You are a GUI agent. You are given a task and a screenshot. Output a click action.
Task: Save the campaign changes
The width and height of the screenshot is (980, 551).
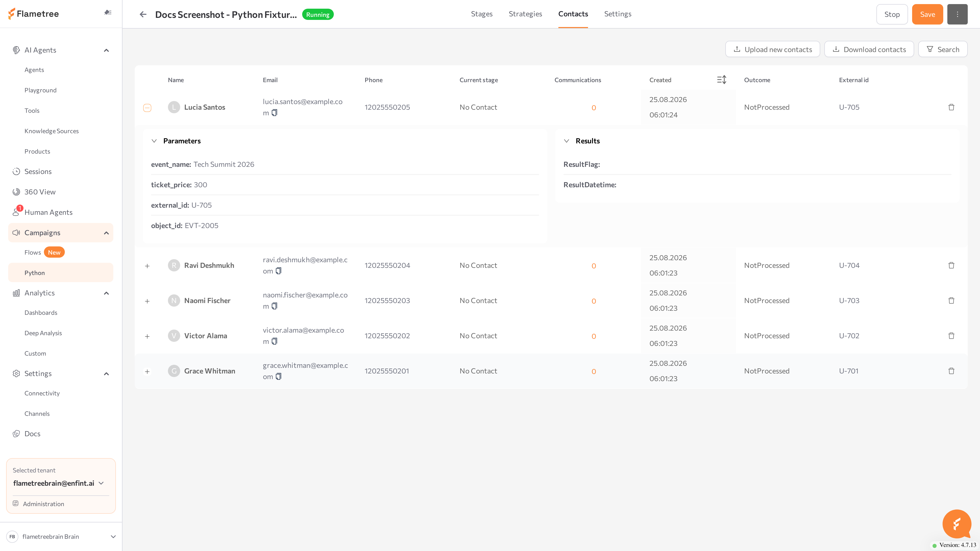pos(927,15)
